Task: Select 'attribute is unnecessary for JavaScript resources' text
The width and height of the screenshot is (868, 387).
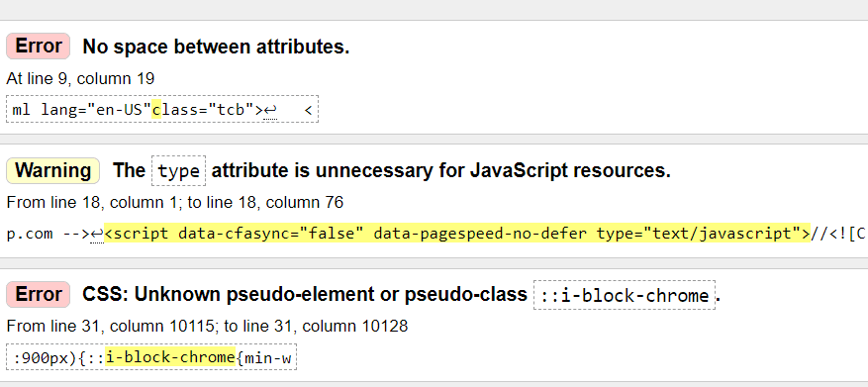Action: tap(441, 170)
